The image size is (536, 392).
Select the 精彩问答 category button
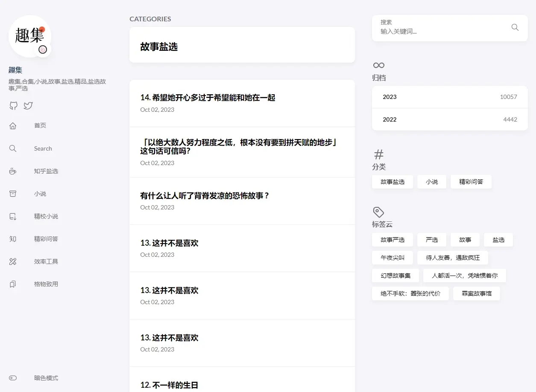[471, 182]
